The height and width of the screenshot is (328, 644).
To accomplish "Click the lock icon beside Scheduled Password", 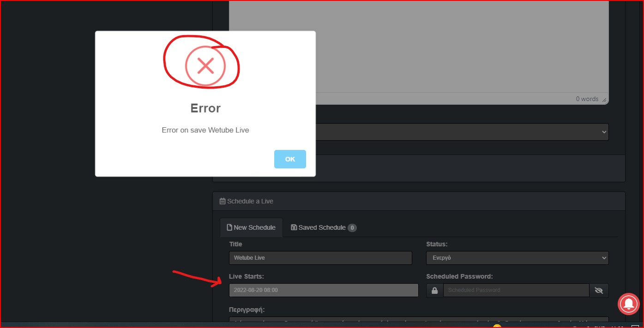I will (x=434, y=290).
